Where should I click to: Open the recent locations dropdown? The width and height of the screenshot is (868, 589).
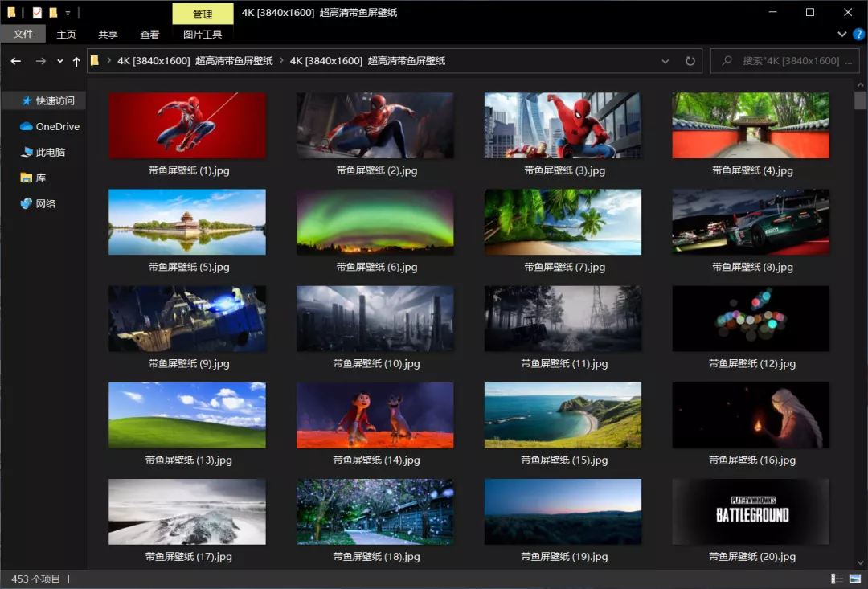[x=59, y=61]
